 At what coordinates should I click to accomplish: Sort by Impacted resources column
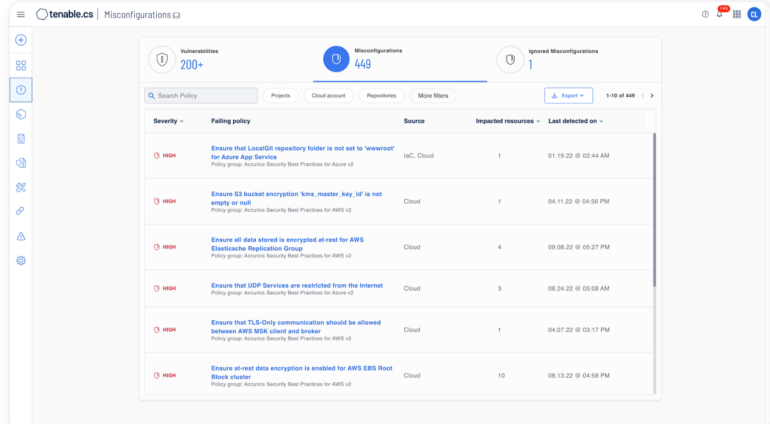507,121
